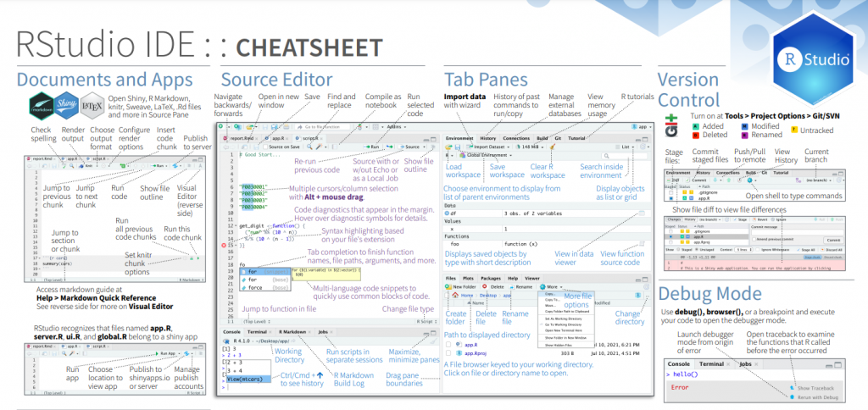This screenshot has height=410, width=868.
Task: View df in data viewer icon
Action: coord(642,213)
